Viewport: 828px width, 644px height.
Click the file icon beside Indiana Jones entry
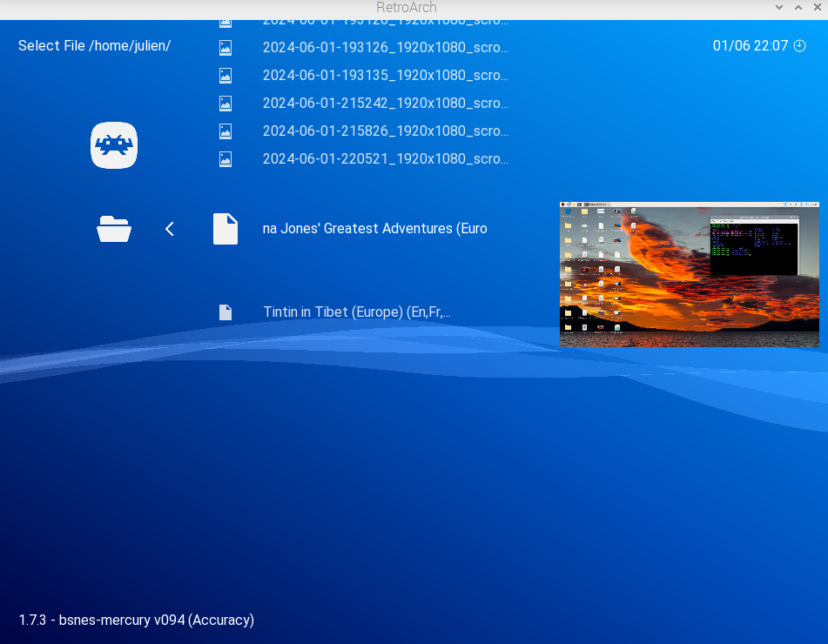coord(226,229)
